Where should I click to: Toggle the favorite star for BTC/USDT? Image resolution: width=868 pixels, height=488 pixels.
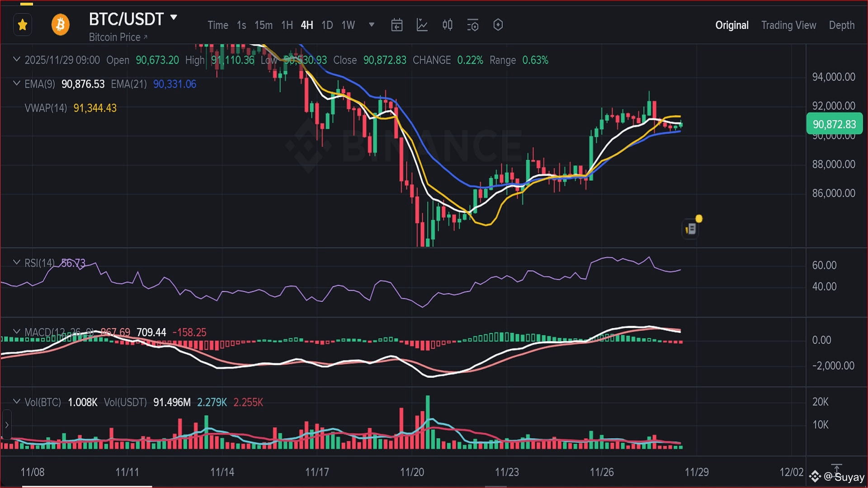click(x=23, y=25)
